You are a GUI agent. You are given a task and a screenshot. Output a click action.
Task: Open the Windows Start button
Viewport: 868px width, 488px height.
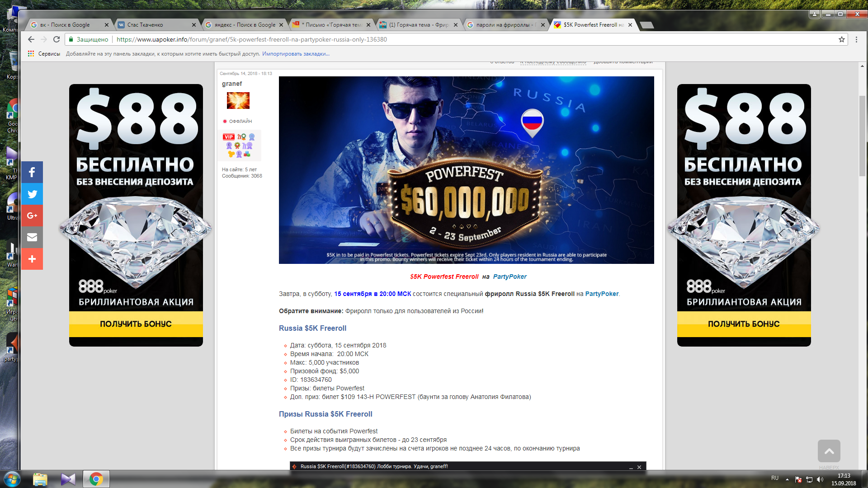pos(12,479)
